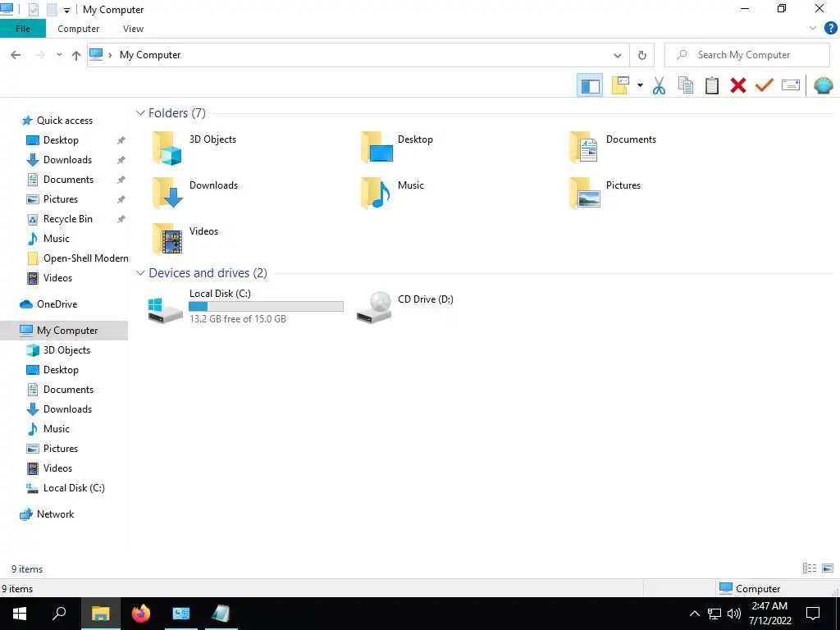Click the red X Delete icon
Screen dimensions: 840x630
(x=737, y=85)
